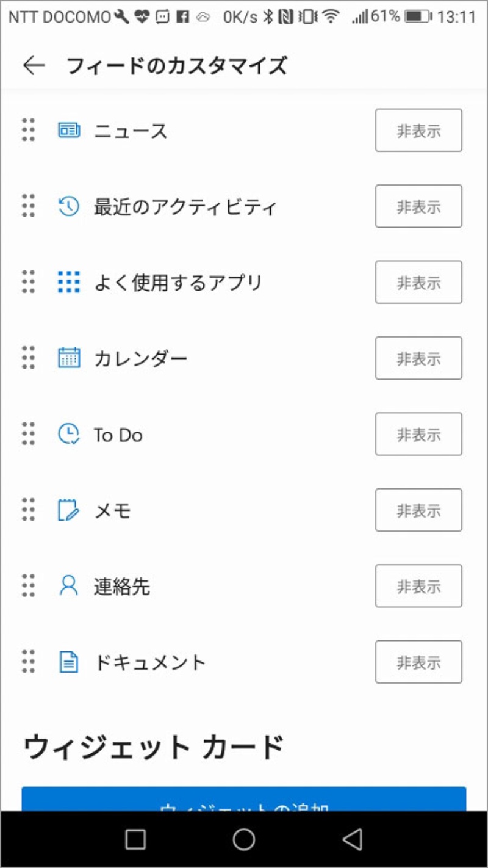This screenshot has width=488, height=868.
Task: Click the ドキュメント document icon
Action: (69, 662)
